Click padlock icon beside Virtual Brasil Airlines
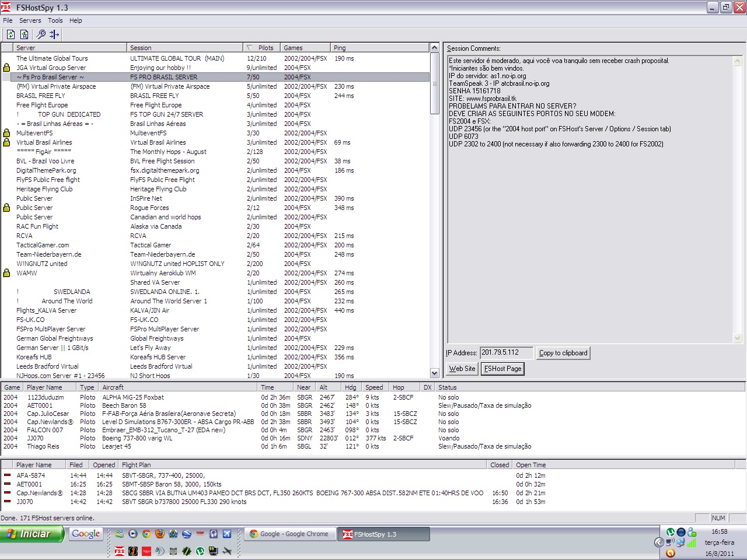The image size is (747, 560). [6, 142]
